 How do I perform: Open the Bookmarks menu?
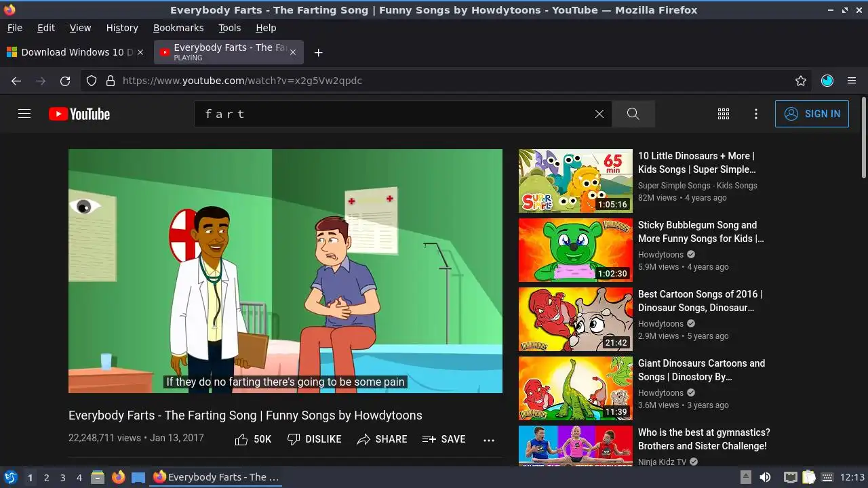tap(178, 28)
